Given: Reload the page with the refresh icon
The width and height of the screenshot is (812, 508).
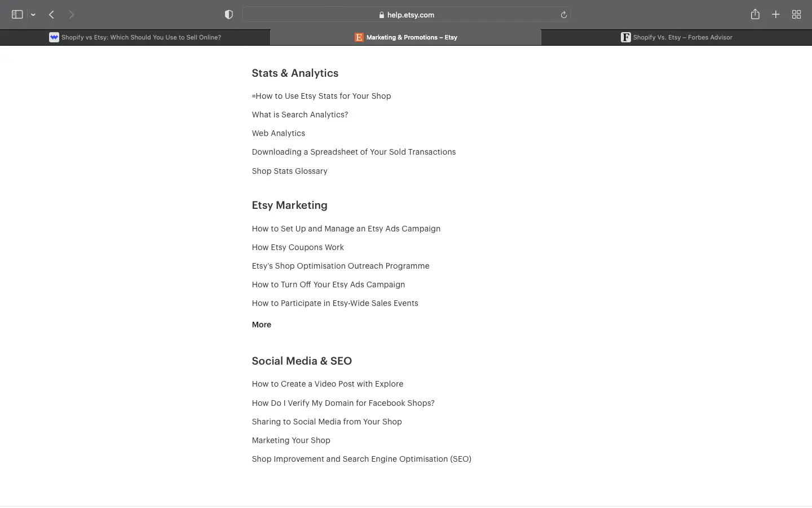Looking at the screenshot, I should click(x=563, y=15).
